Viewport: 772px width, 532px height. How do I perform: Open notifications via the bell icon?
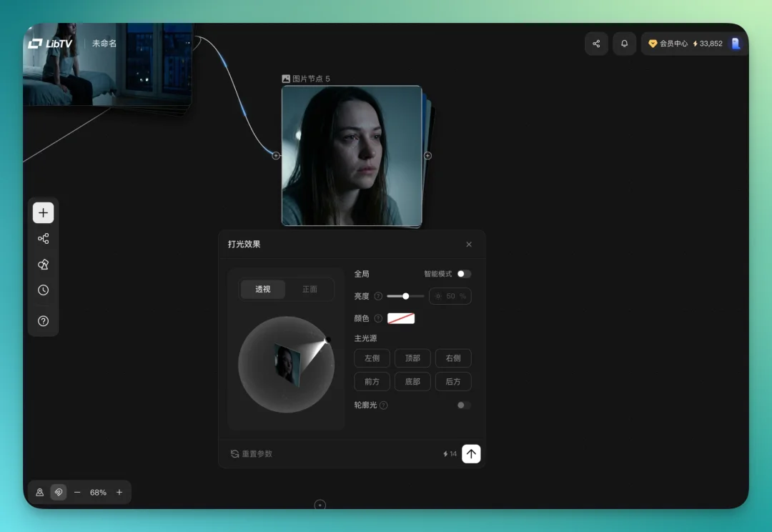pos(624,44)
